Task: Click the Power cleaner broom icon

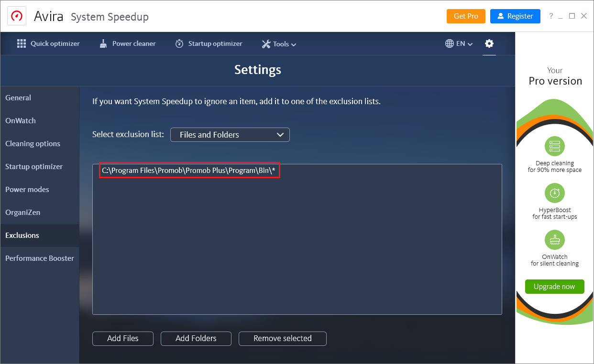Action: pyautogui.click(x=103, y=43)
